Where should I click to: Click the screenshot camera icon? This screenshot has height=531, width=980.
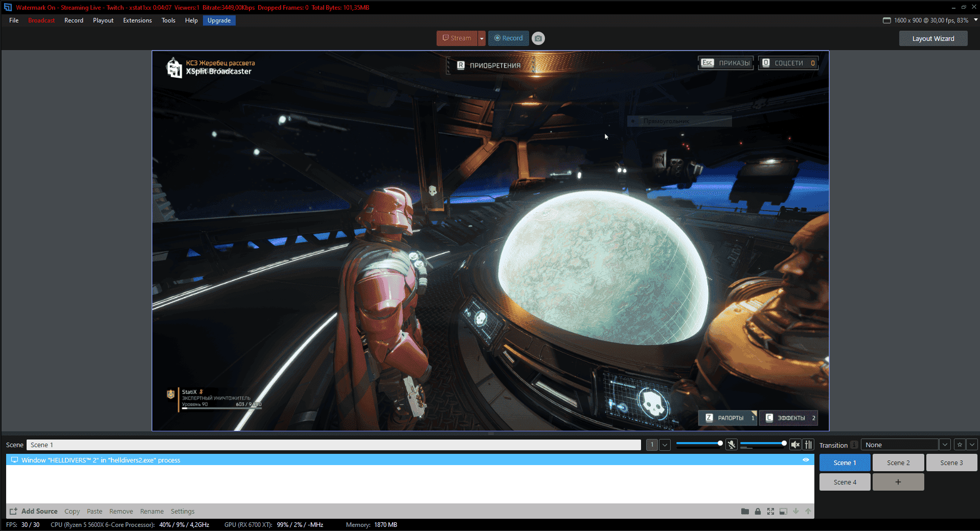538,38
